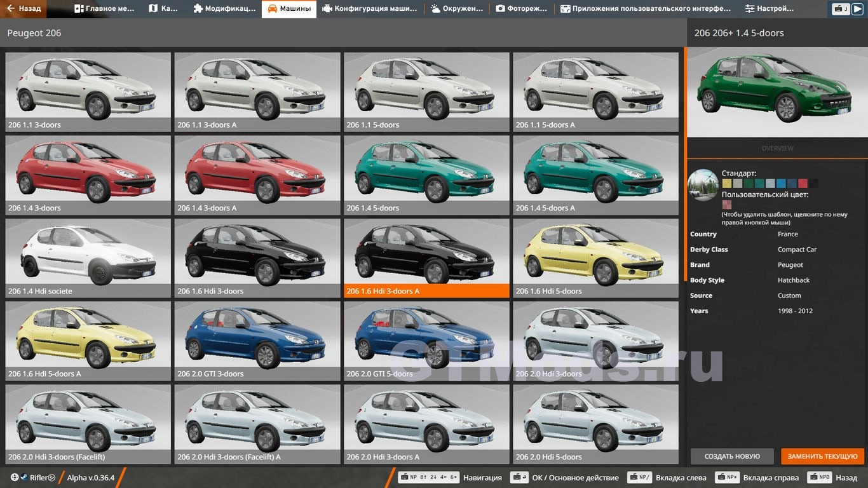Choose the white 206 1.4 Hdi societe
This screenshot has width=868, height=488.
pyautogui.click(x=88, y=258)
